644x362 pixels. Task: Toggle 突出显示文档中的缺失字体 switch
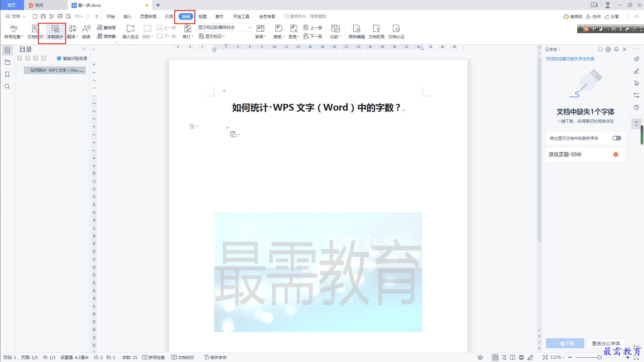pos(616,138)
